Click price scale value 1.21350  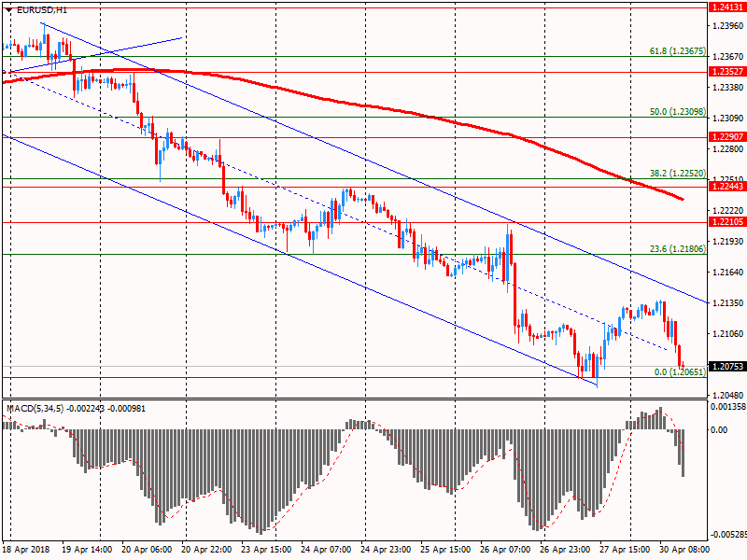(x=728, y=302)
